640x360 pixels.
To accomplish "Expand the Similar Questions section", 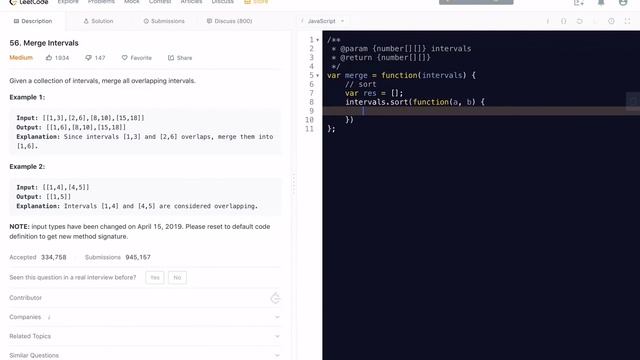I will click(145, 356).
